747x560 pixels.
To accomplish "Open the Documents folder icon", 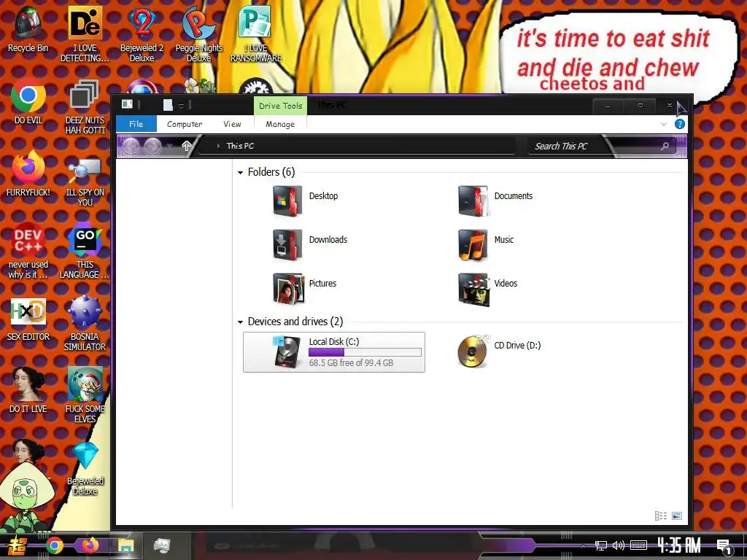I will [x=473, y=201].
